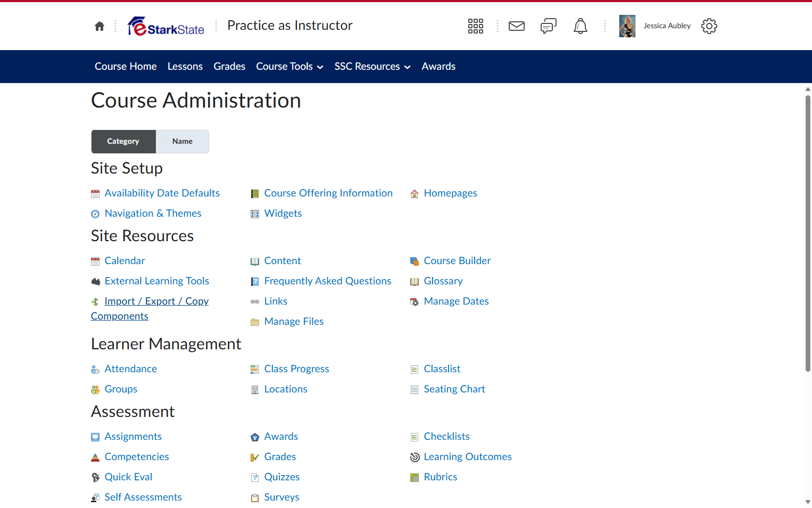Switch to Category view
The height and width of the screenshot is (508, 812).
[123, 142]
